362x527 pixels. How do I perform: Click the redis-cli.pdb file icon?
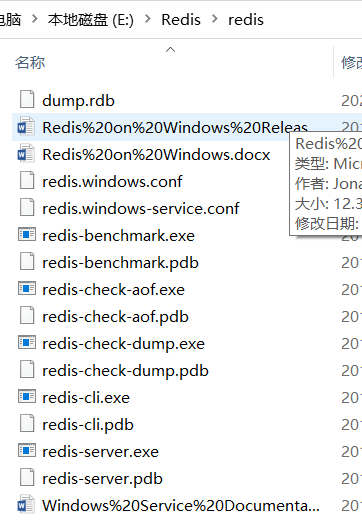click(x=27, y=423)
